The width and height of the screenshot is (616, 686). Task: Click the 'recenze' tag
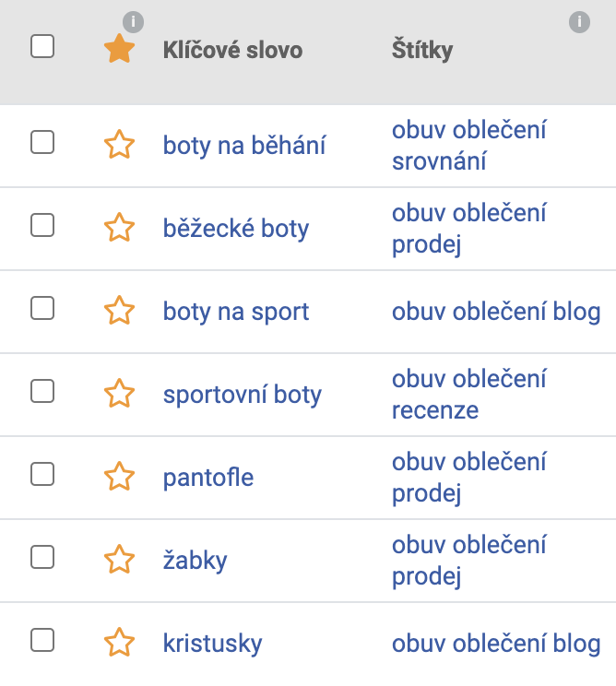pos(435,410)
